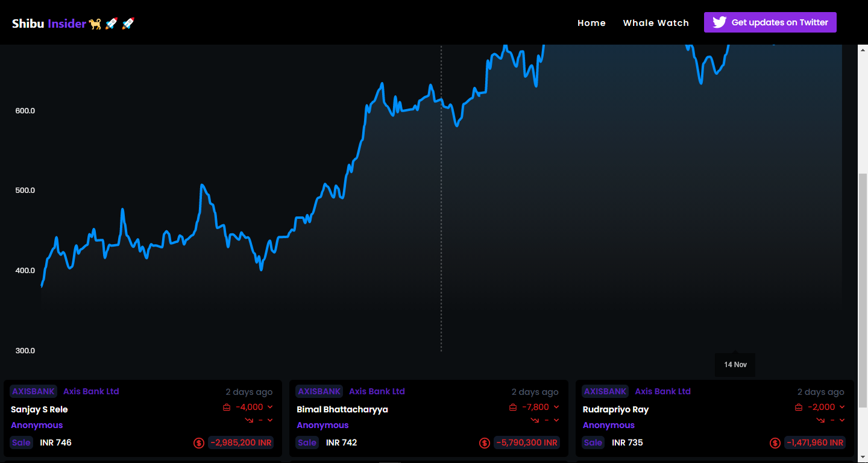Click Sale tag next to INR 746
Viewport: 868px width, 463px height.
click(x=21, y=443)
